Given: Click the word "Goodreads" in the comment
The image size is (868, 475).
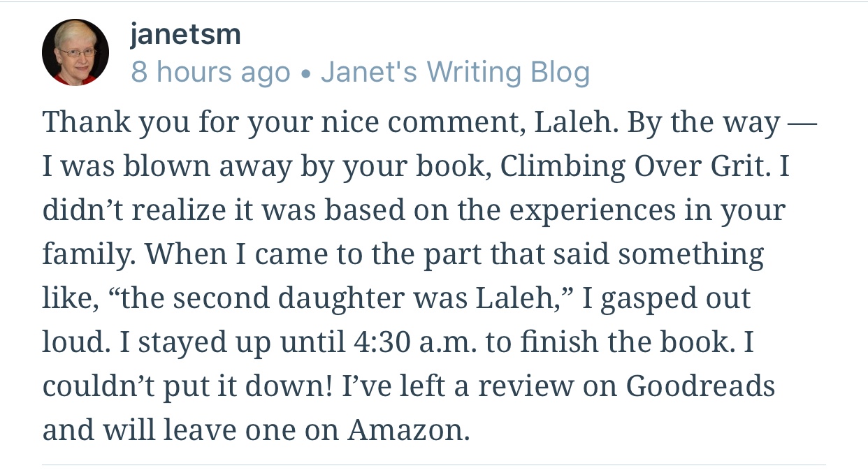Looking at the screenshot, I should 700,386.
